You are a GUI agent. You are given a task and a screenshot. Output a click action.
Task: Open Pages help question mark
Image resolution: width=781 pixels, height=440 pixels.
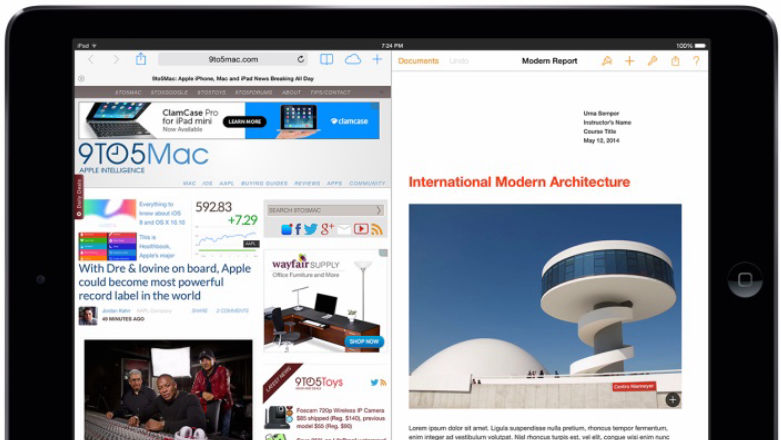[696, 61]
